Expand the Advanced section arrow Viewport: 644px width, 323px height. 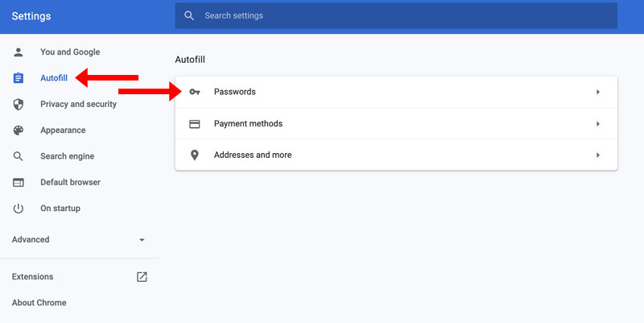142,239
